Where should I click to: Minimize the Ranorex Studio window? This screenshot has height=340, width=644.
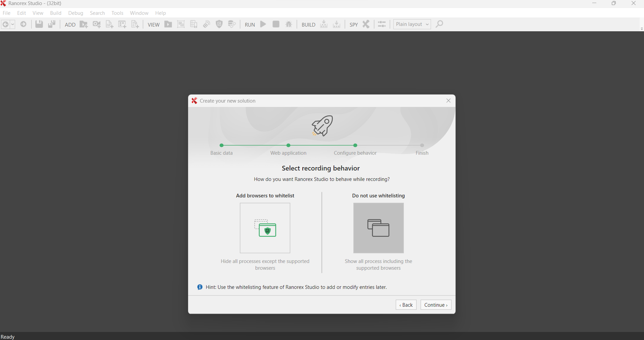point(594,3)
